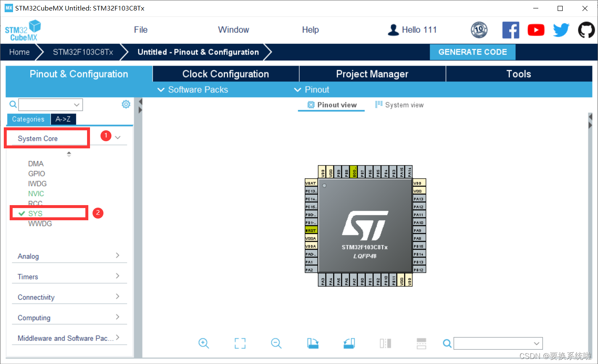Expand Middleware and Software Packs category

click(69, 338)
